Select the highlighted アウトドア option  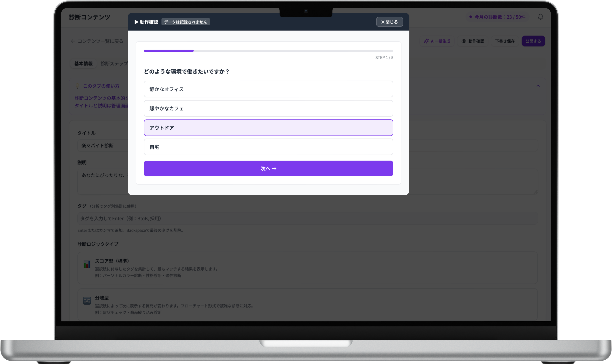coord(268,128)
